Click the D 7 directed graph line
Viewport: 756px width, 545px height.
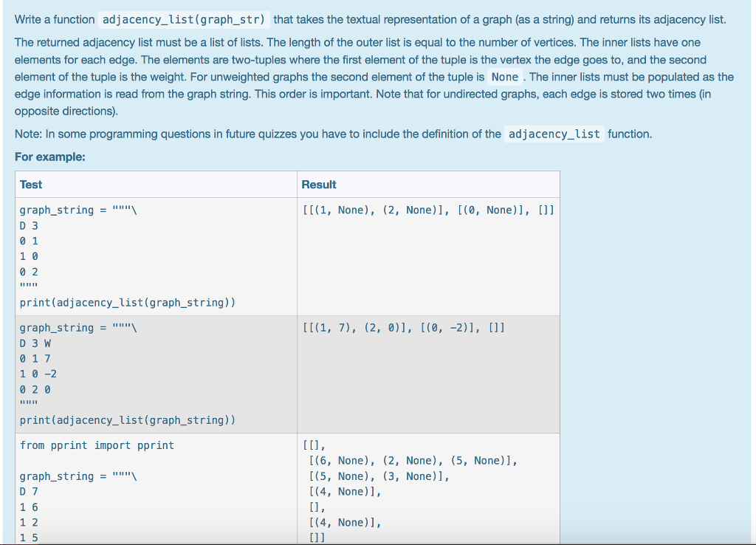click(27, 491)
